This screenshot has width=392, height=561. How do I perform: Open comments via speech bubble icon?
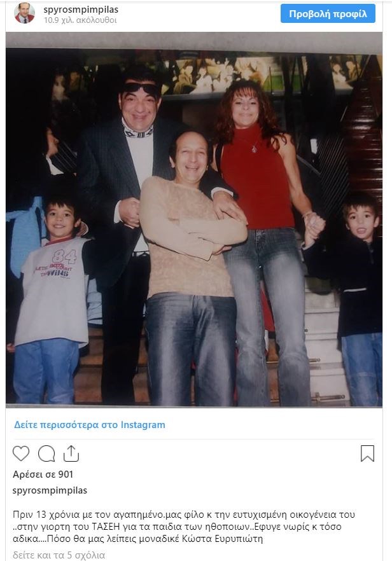tap(46, 454)
